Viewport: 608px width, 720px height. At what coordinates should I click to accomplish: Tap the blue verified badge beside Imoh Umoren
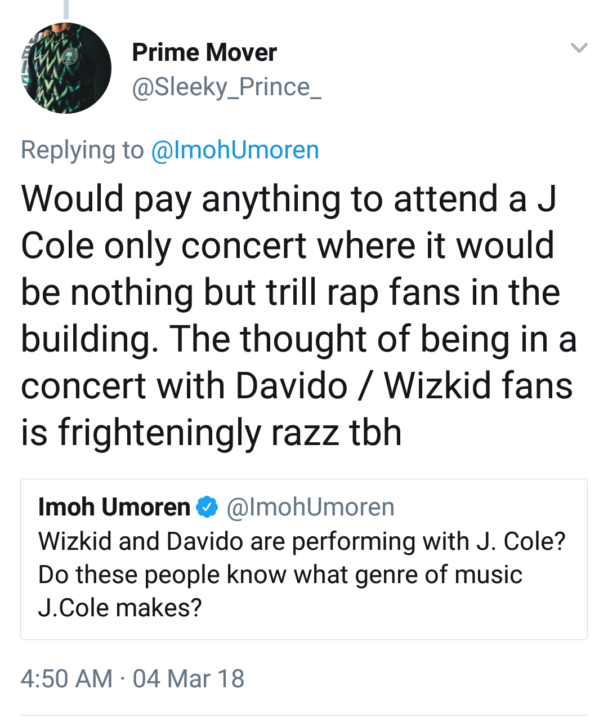coord(207,507)
